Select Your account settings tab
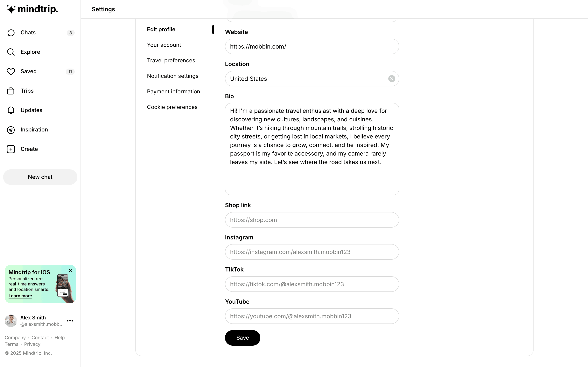588x367 pixels. coord(164,45)
